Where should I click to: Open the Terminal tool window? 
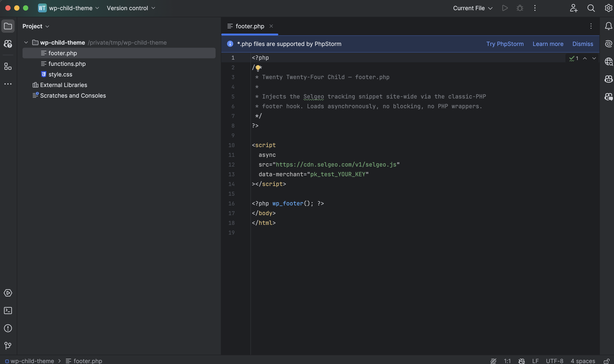[8, 311]
